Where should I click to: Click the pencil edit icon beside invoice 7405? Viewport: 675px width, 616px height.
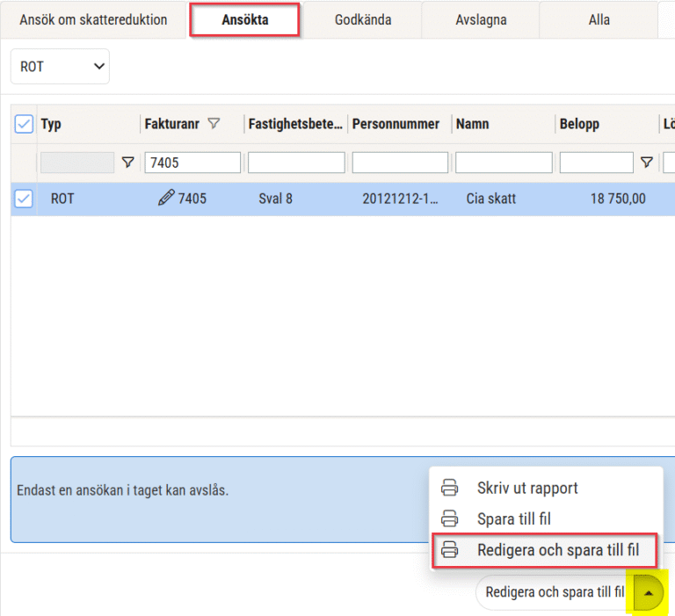166,199
